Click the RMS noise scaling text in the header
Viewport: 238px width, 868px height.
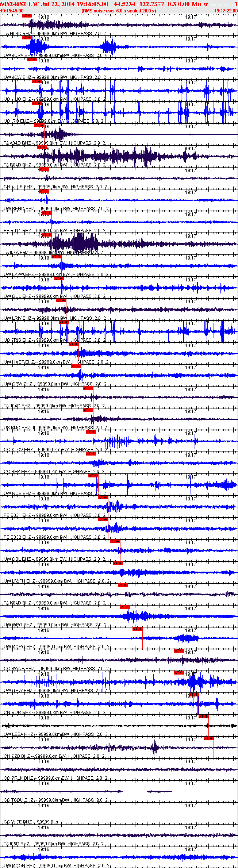pyautogui.click(x=119, y=11)
